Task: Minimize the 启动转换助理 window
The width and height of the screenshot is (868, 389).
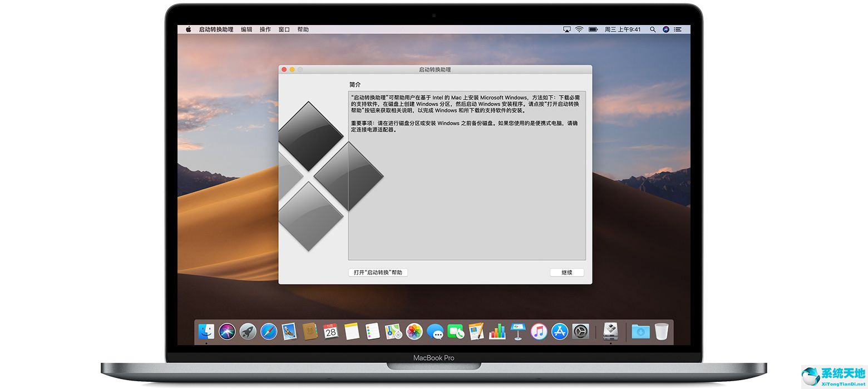Action: pos(292,69)
